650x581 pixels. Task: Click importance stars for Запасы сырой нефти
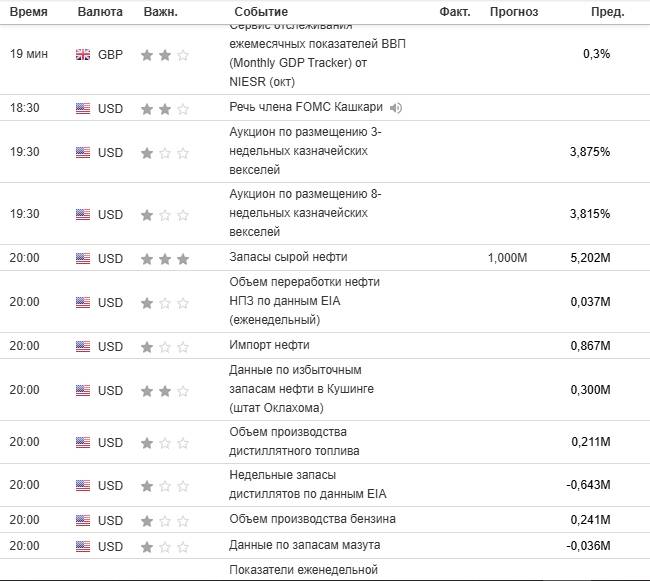pyautogui.click(x=164, y=259)
